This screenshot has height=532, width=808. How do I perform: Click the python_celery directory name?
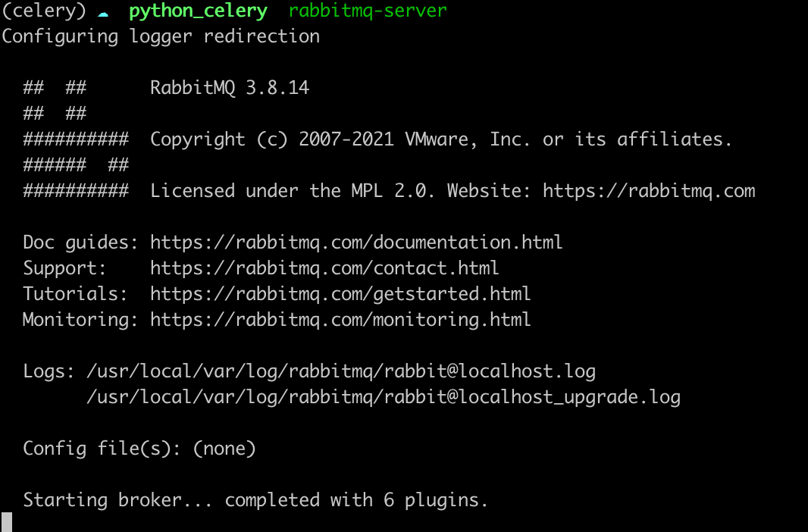[x=198, y=10]
